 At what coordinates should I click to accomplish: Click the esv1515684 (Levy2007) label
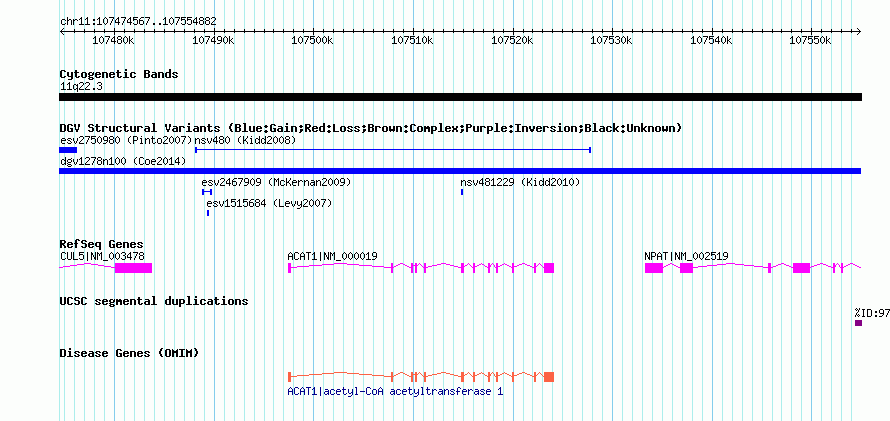269,203
